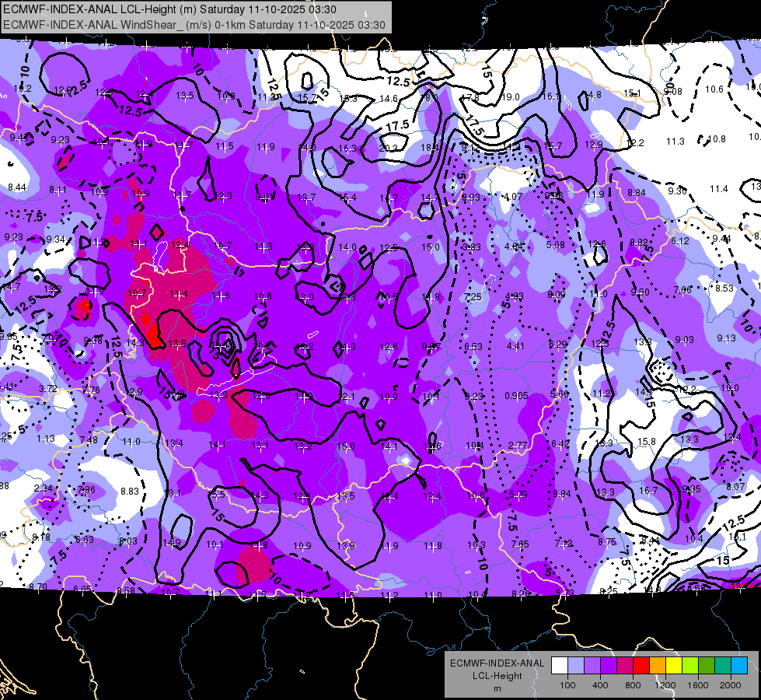761x700 pixels.
Task: Click the grid value 0.905
Action: pyautogui.click(x=516, y=396)
